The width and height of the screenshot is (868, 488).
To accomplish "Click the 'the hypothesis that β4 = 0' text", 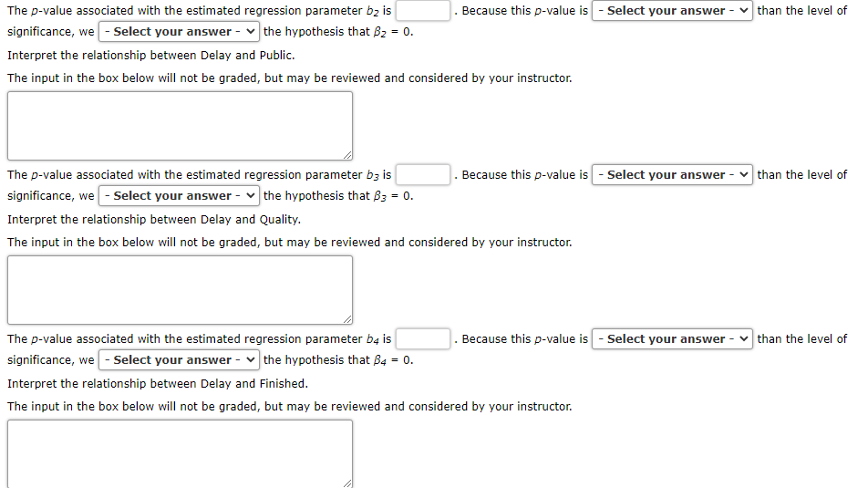I will click(x=338, y=360).
